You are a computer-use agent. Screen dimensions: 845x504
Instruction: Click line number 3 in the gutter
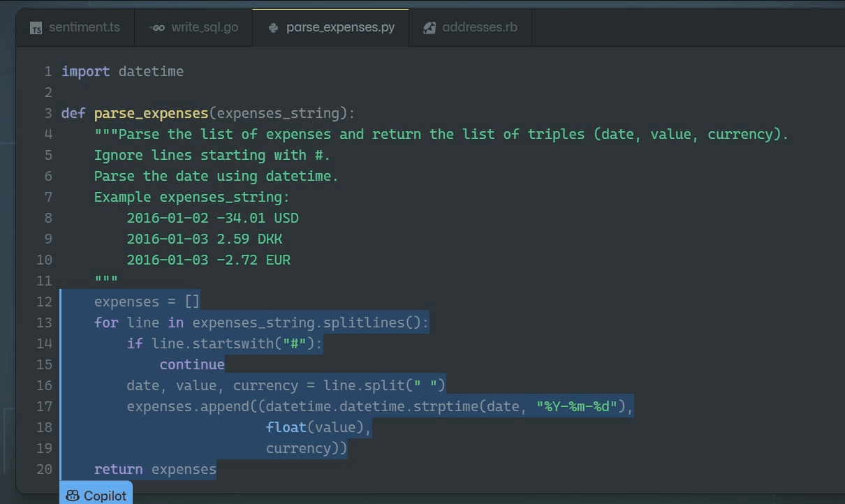(48, 113)
